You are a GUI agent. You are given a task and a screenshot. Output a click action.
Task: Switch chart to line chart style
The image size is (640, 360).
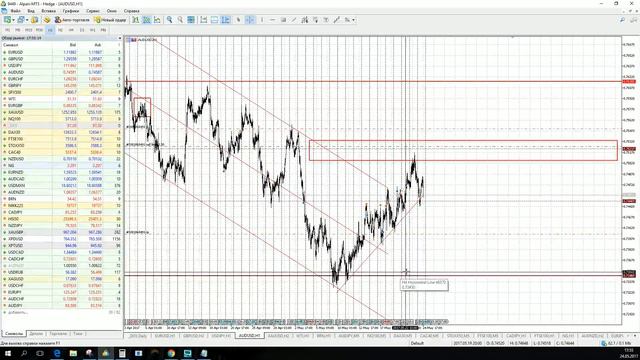click(157, 20)
